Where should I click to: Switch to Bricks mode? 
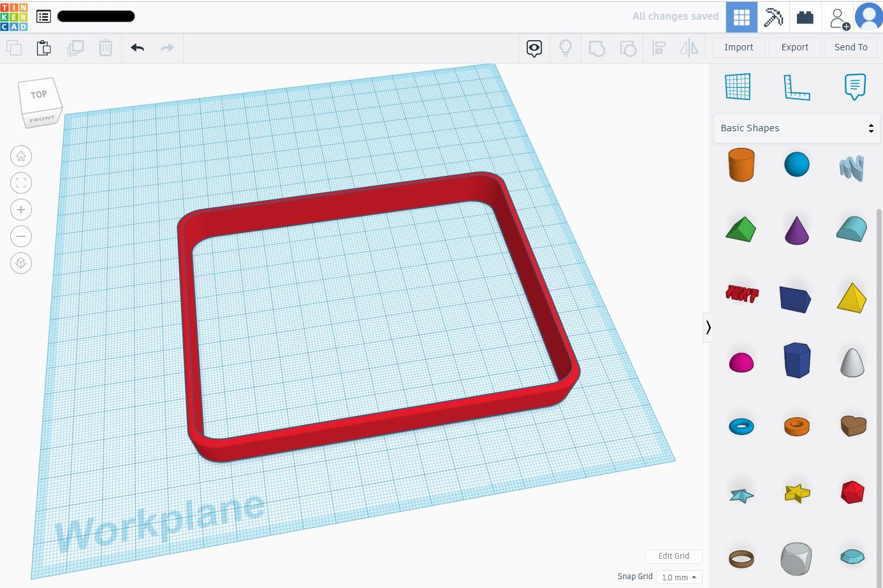805,17
